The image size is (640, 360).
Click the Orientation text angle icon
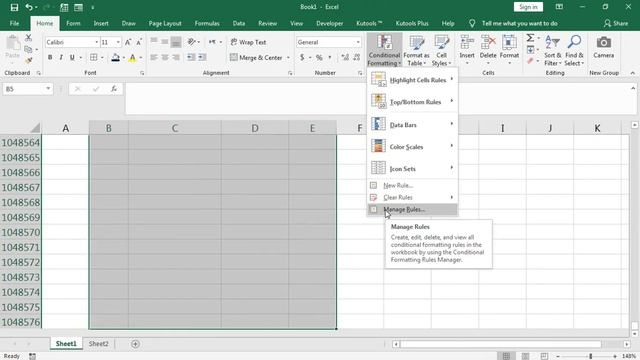tap(191, 42)
